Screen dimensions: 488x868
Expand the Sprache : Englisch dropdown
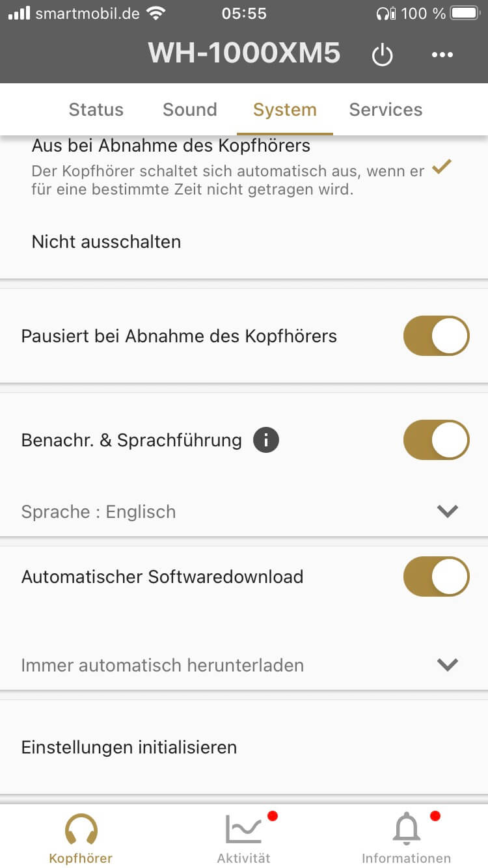pyautogui.click(x=447, y=511)
